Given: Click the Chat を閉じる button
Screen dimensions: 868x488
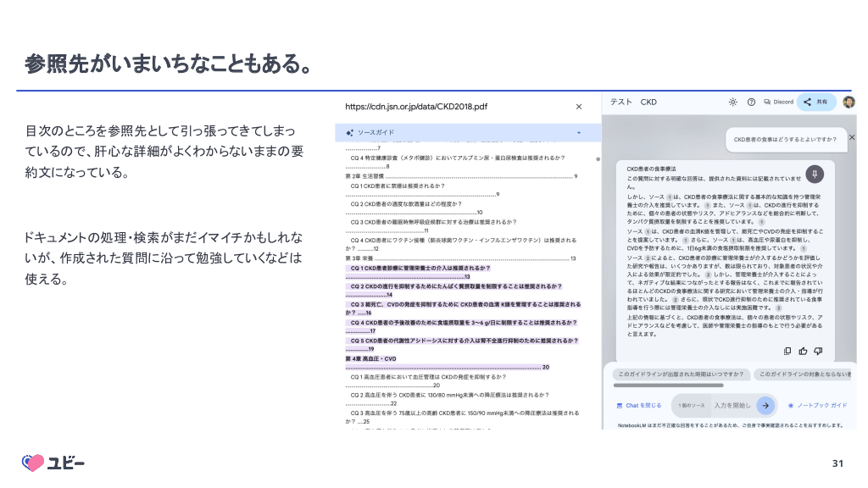Looking at the screenshot, I should (639, 405).
